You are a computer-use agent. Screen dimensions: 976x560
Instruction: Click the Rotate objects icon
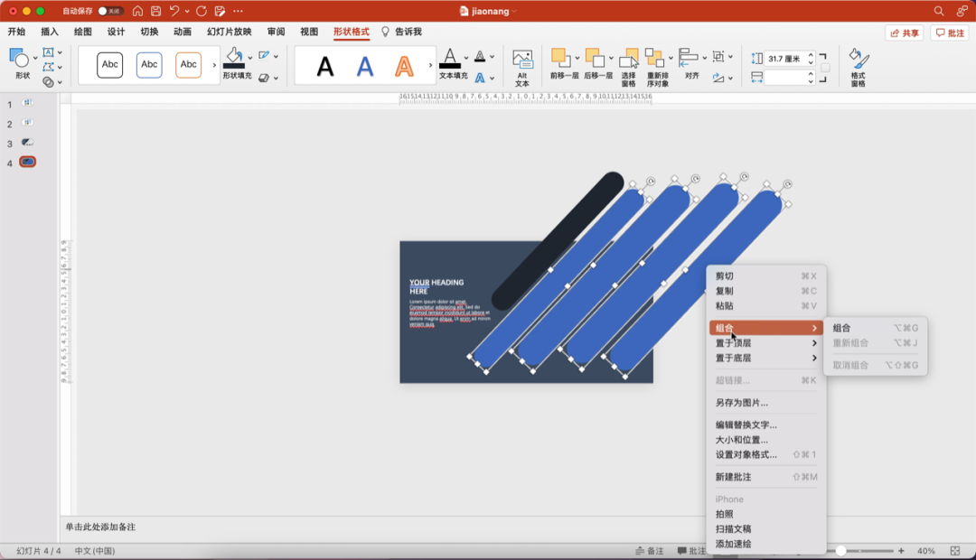coord(718,78)
